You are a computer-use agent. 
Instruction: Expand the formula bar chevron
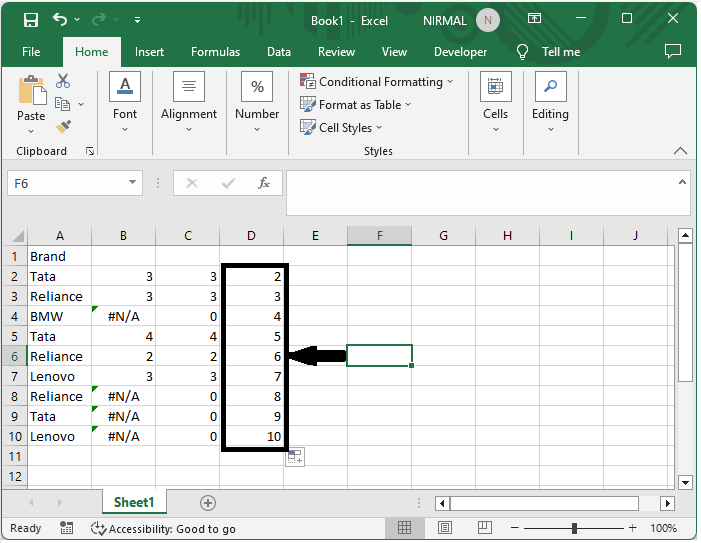coord(682,182)
